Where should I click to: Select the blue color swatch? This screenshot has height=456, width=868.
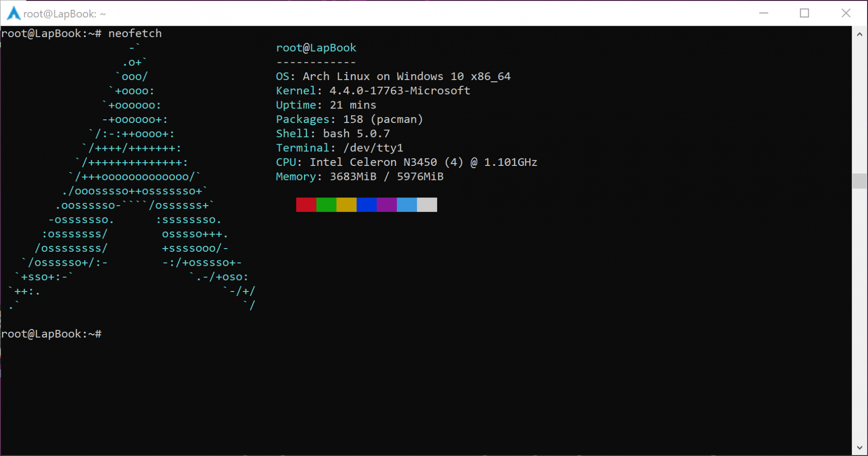coord(367,205)
